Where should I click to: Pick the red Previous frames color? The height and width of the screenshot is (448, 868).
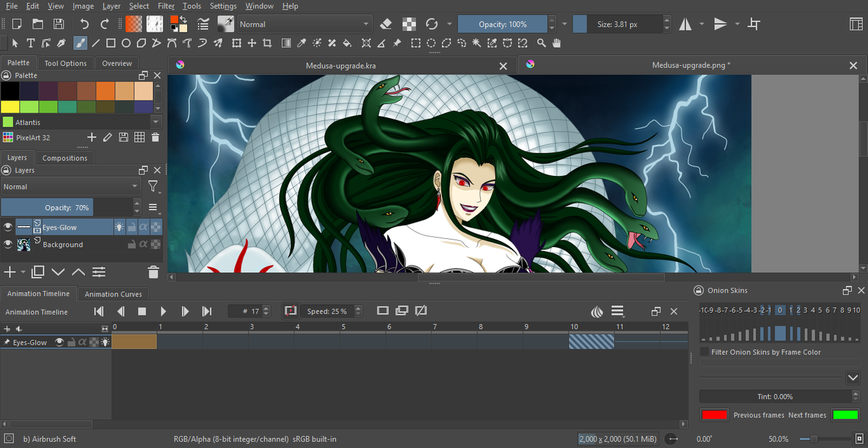(715, 415)
